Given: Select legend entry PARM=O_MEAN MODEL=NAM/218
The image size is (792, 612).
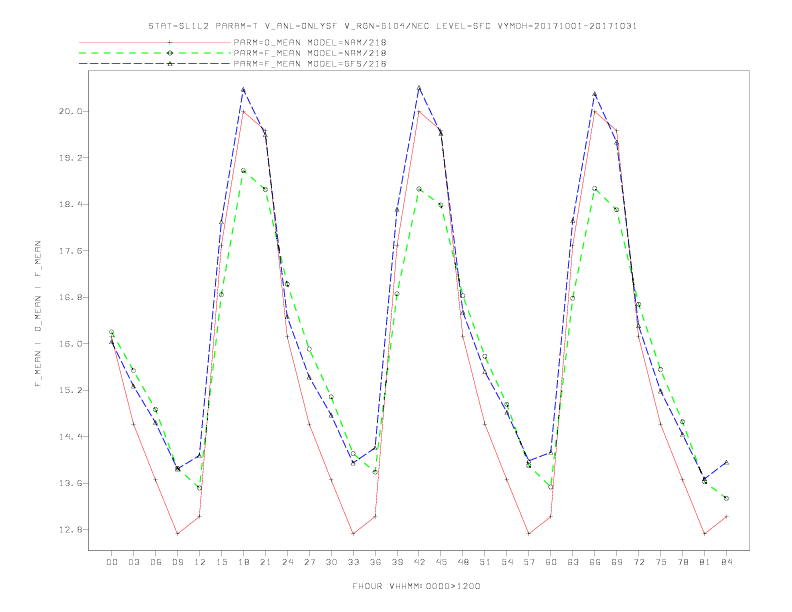Looking at the screenshot, I should pos(310,42).
